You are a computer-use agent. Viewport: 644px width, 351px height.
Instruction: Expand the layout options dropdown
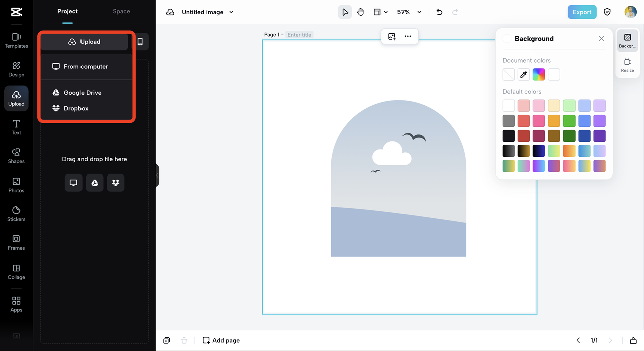[x=381, y=12]
